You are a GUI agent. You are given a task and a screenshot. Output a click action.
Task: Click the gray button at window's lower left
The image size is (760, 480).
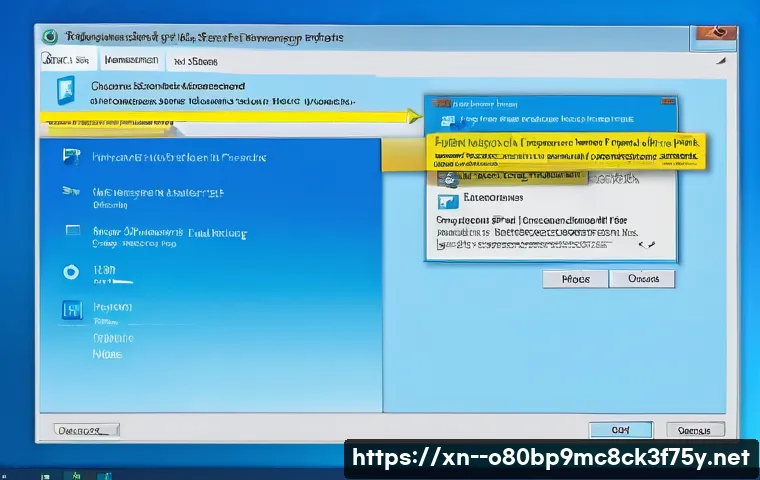tap(87, 431)
